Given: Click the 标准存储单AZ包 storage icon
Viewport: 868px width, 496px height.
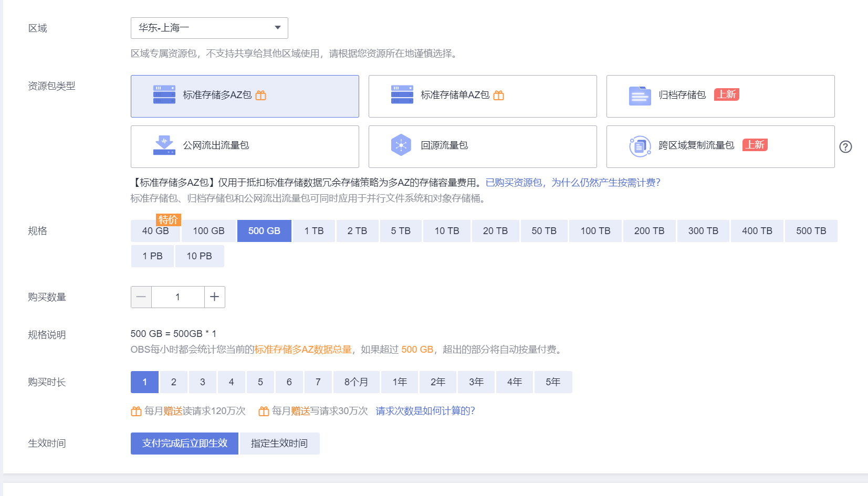Looking at the screenshot, I should coord(402,95).
